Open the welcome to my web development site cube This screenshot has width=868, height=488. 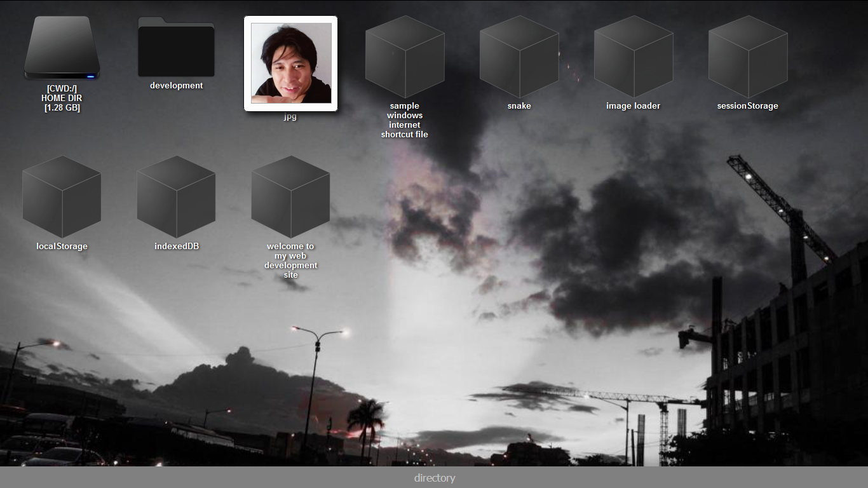coord(290,197)
